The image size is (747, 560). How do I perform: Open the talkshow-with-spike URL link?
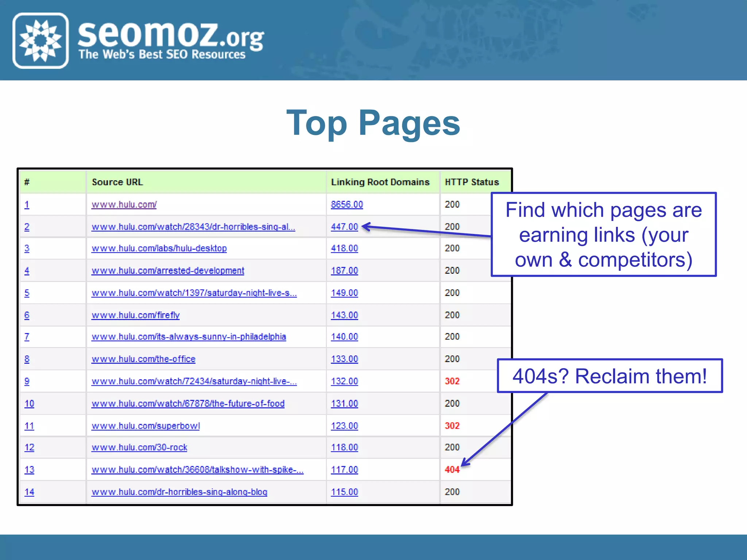click(x=197, y=470)
